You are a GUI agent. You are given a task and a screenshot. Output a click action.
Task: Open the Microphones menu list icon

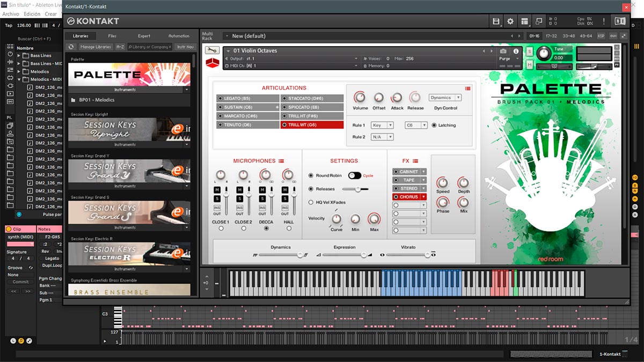pyautogui.click(x=281, y=161)
